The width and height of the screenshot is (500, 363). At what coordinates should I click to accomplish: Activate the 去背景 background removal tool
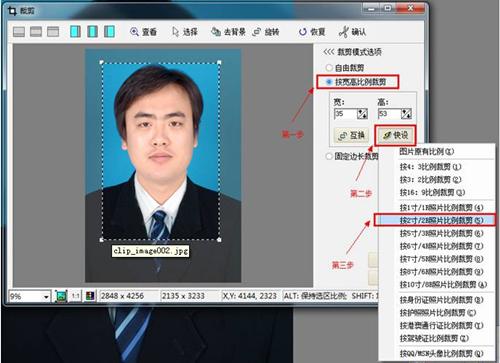[228, 32]
